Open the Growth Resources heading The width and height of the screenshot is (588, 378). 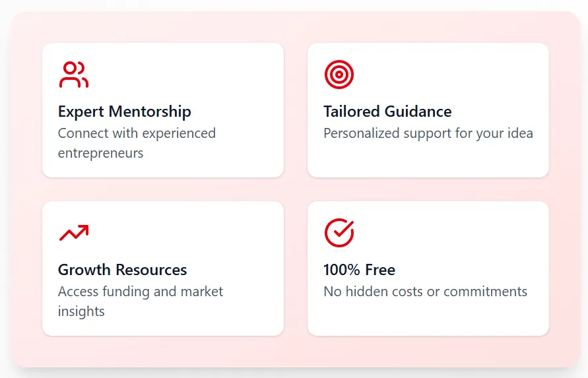tap(122, 270)
